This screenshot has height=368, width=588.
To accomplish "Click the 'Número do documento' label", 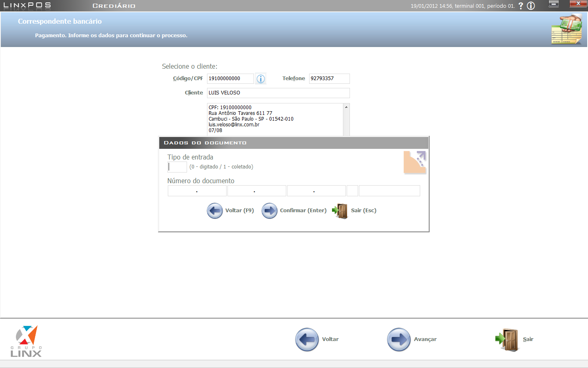I will click(x=201, y=181).
